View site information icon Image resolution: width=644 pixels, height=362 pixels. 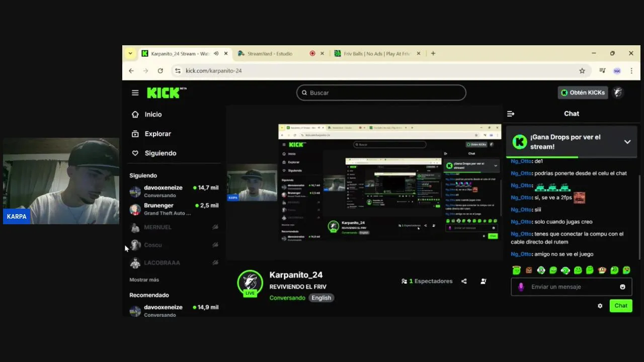tap(177, 71)
